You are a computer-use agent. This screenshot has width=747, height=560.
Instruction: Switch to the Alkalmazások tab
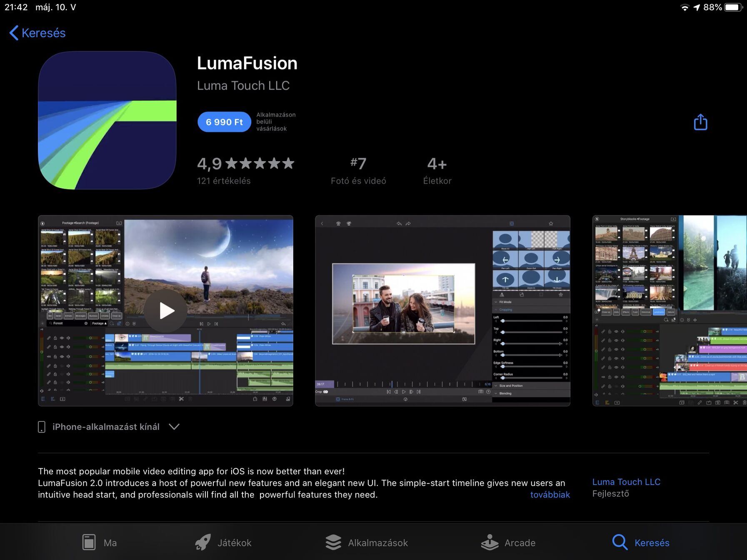tap(367, 543)
